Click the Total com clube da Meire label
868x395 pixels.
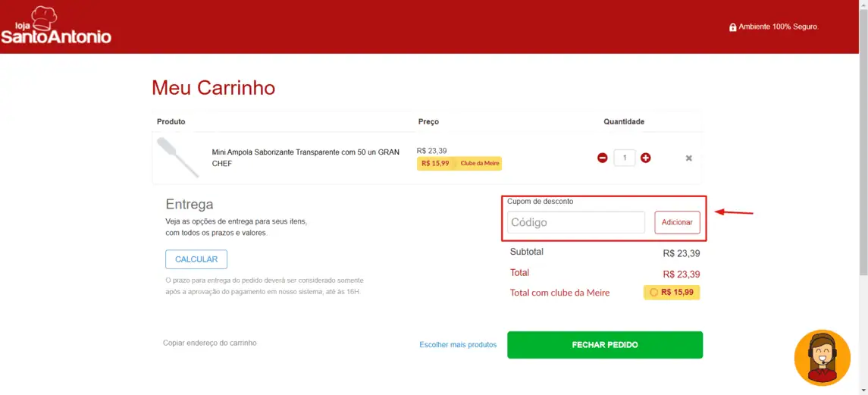pyautogui.click(x=559, y=293)
